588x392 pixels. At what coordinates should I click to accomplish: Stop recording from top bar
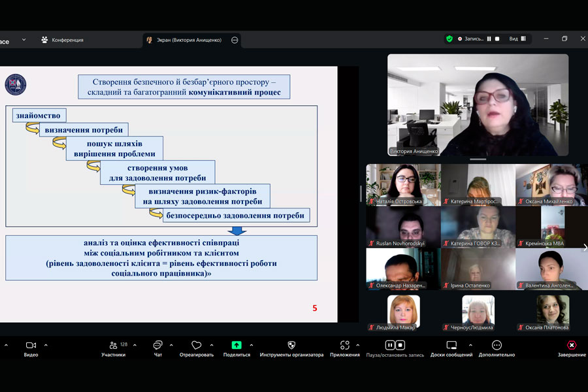(x=497, y=39)
